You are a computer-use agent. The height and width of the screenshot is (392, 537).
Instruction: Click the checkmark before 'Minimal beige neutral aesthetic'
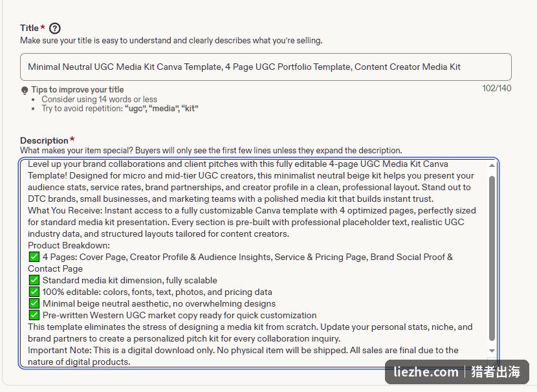click(34, 303)
